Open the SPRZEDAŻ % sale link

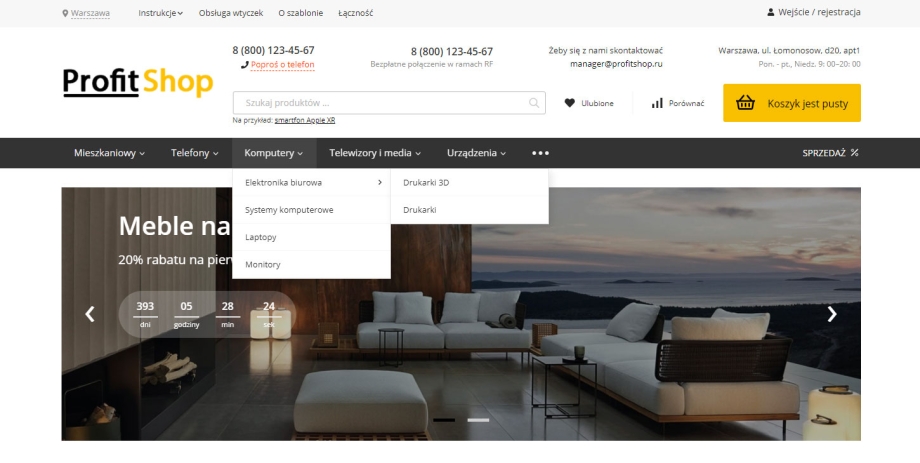click(x=830, y=153)
